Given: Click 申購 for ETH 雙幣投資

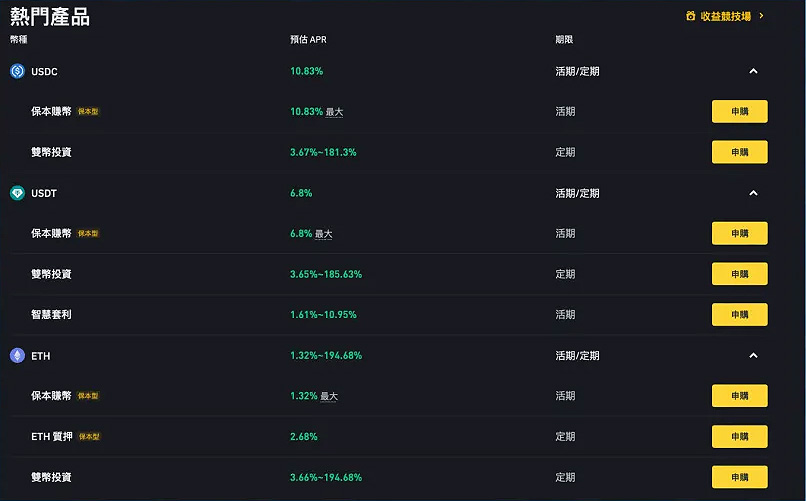Looking at the screenshot, I should pos(739,477).
